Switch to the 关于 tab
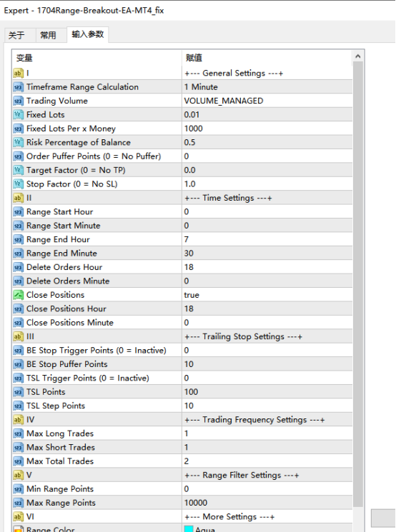The width and height of the screenshot is (396, 532). pyautogui.click(x=16, y=35)
